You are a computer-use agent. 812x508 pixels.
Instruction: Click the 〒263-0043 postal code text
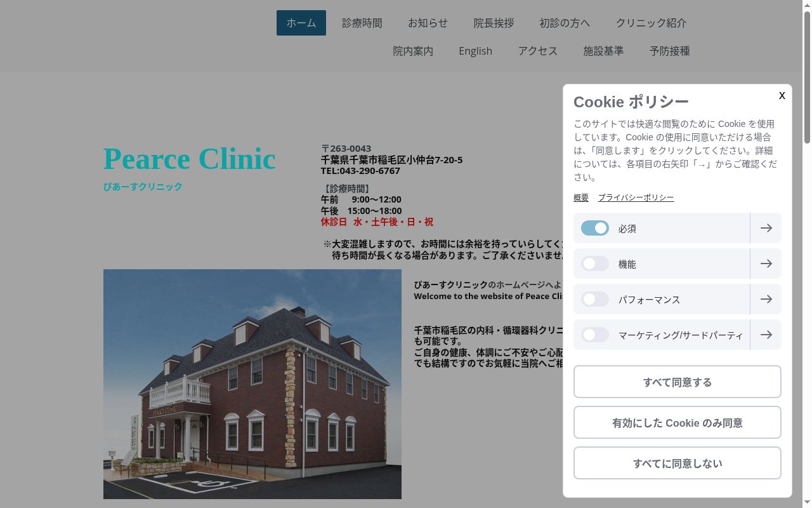pyautogui.click(x=346, y=149)
